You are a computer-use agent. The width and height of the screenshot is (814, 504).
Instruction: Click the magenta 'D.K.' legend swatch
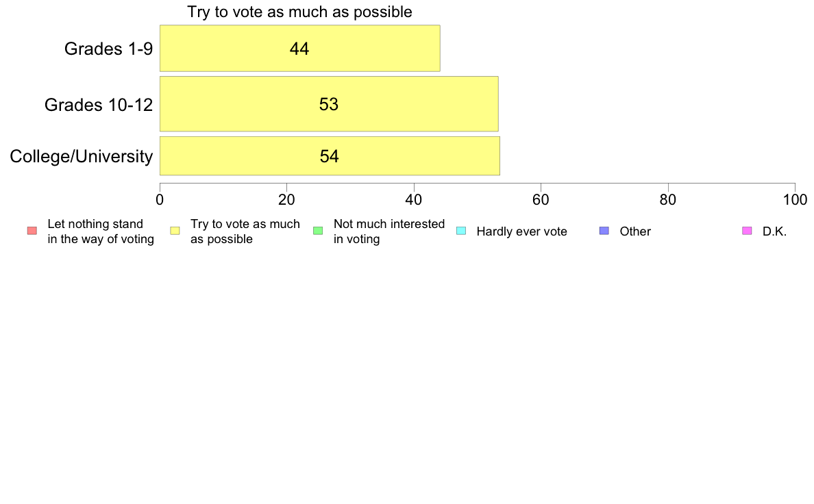pyautogui.click(x=747, y=231)
